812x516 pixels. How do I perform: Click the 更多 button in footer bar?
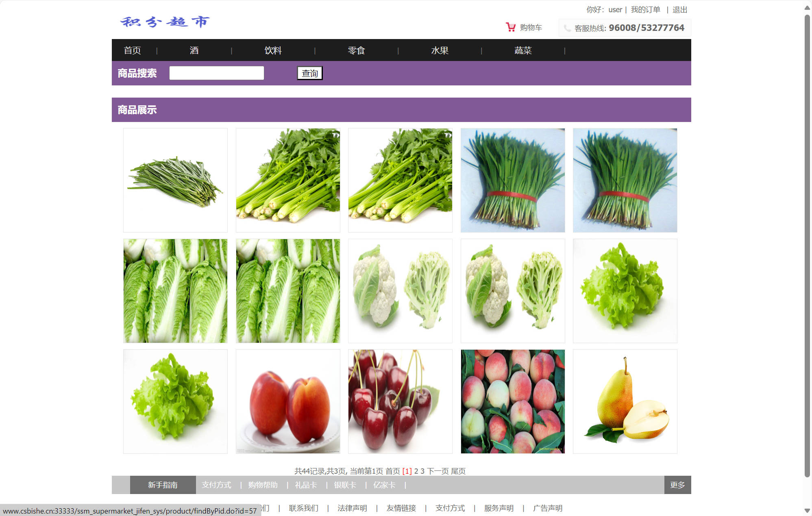click(x=677, y=485)
